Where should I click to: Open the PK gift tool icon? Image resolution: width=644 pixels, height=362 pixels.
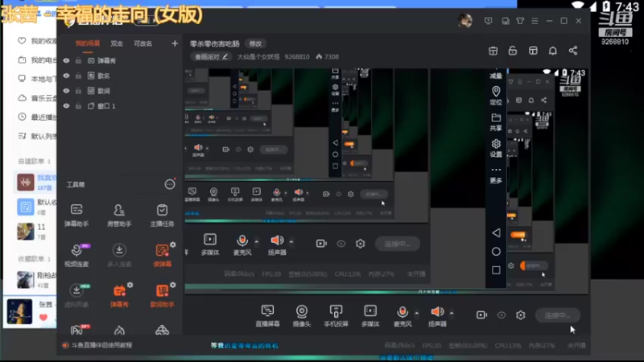[x=77, y=330]
